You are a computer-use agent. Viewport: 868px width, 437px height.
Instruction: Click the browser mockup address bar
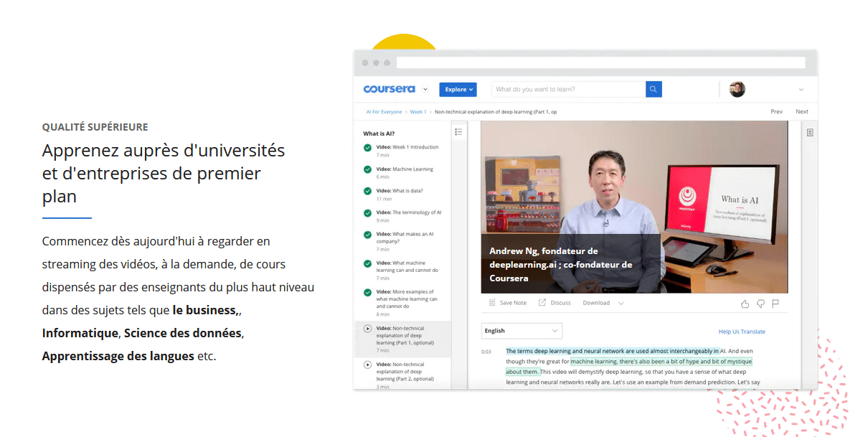coord(601,63)
